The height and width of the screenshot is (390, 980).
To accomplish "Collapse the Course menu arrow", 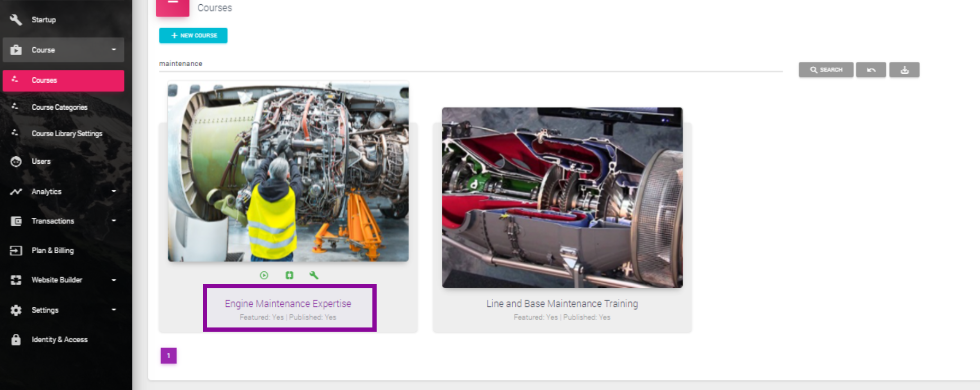I will [x=114, y=49].
